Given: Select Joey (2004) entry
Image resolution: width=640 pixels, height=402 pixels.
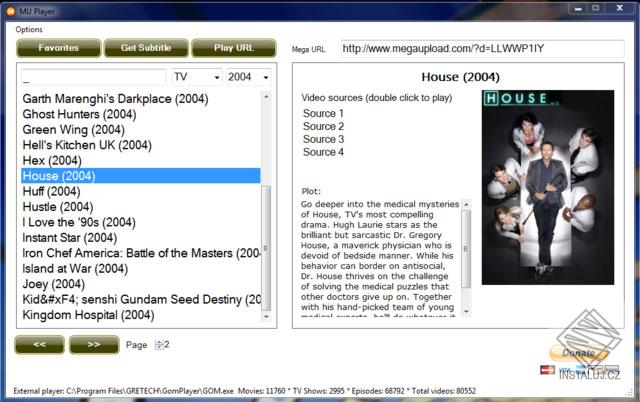Looking at the screenshot, I should (x=141, y=284).
